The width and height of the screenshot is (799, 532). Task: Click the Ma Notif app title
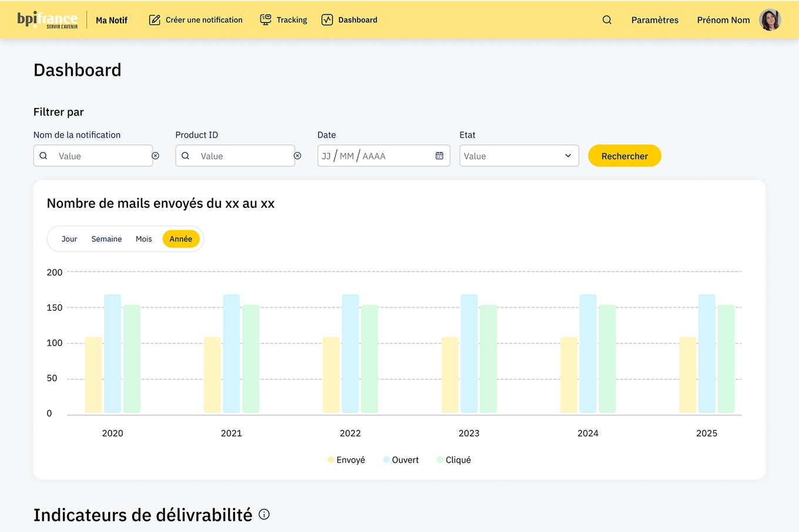[112, 20]
